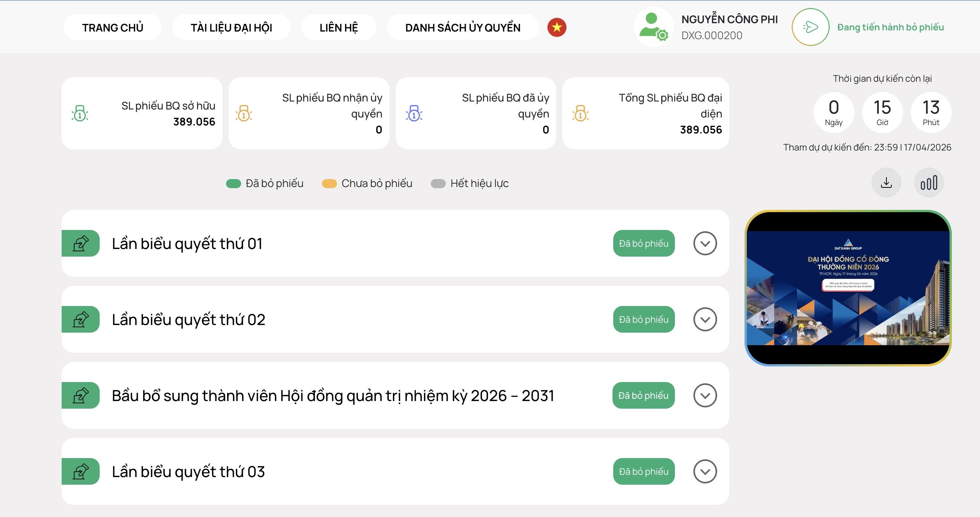Open the bar chart results icon
This screenshot has height=517, width=980.
point(929,183)
